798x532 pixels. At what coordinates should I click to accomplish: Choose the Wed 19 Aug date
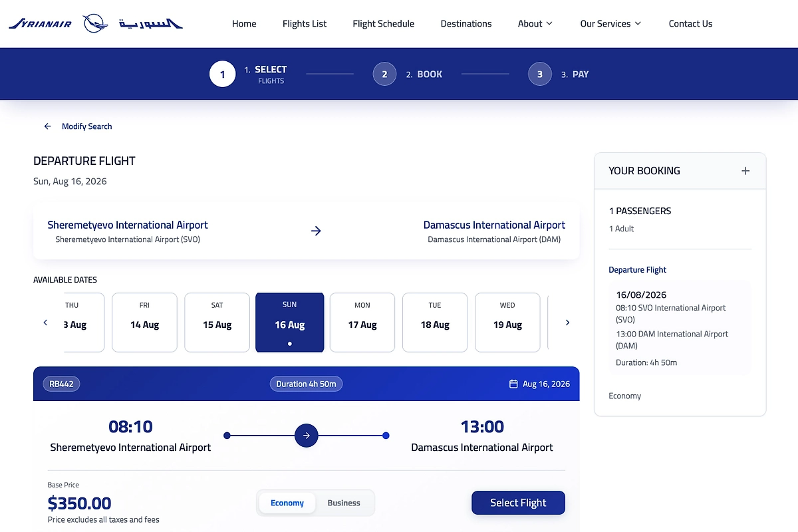[507, 323]
